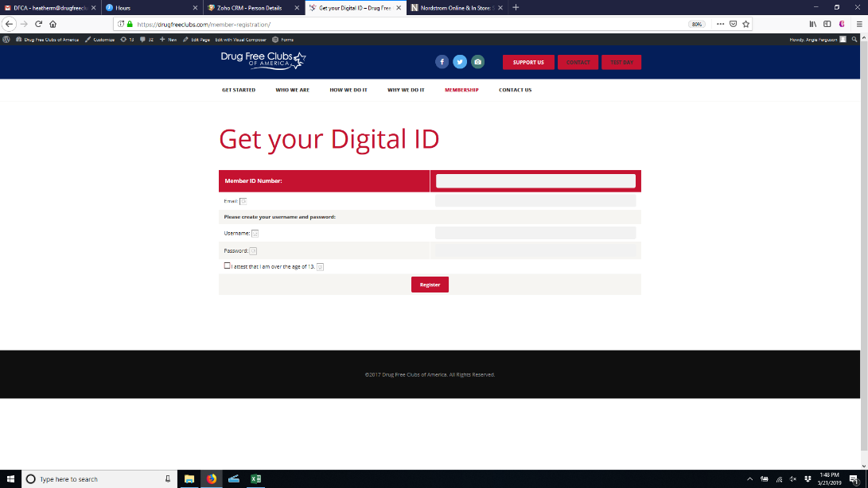
Task: Open Firefox hamburger menu
Action: coord(857,25)
